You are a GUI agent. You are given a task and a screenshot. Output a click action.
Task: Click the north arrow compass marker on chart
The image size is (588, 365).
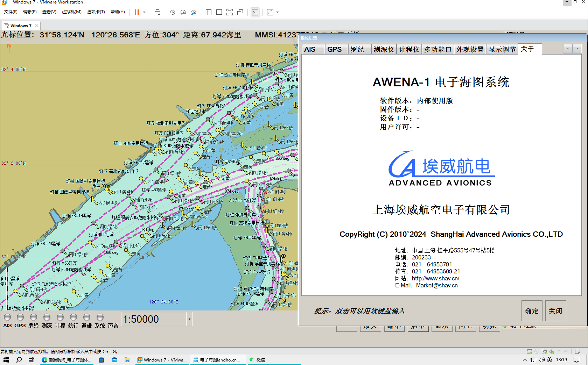[9, 48]
